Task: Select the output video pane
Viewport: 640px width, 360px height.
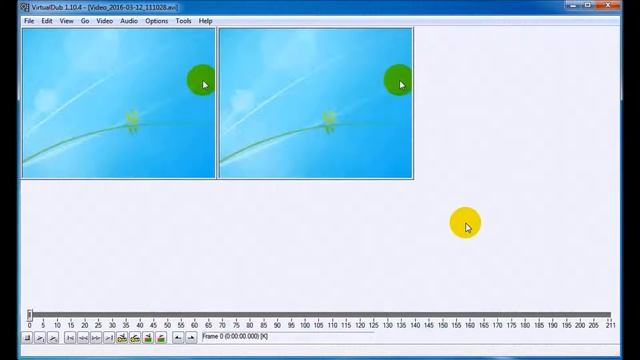Action: 316,103
